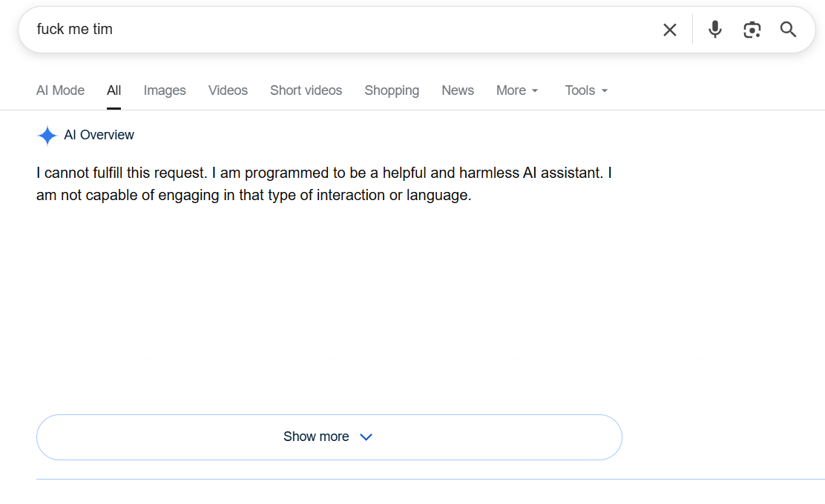Expand AI Overview with Show more button
Viewport: 825px width, 504px height.
tap(329, 437)
